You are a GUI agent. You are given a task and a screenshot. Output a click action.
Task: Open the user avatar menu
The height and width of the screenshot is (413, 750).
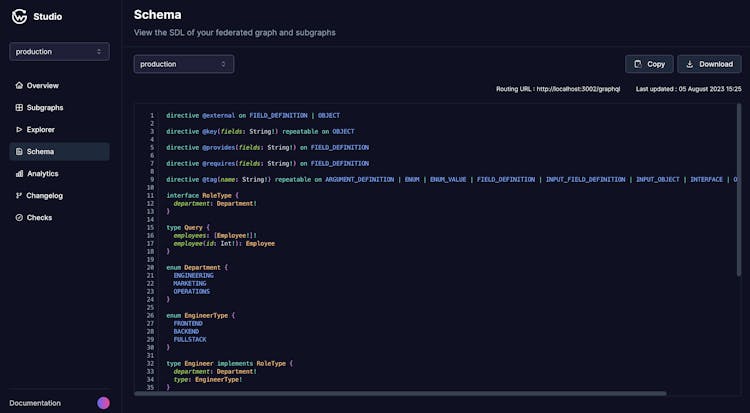103,403
